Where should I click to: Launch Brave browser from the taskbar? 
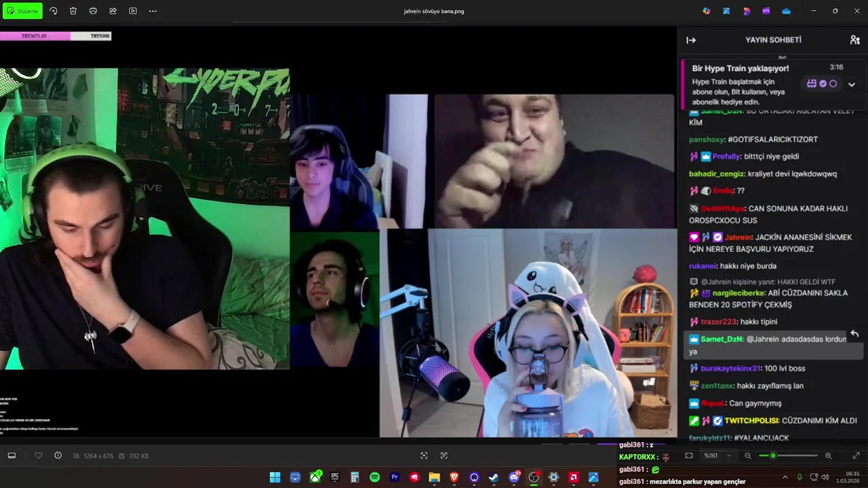pos(454,477)
